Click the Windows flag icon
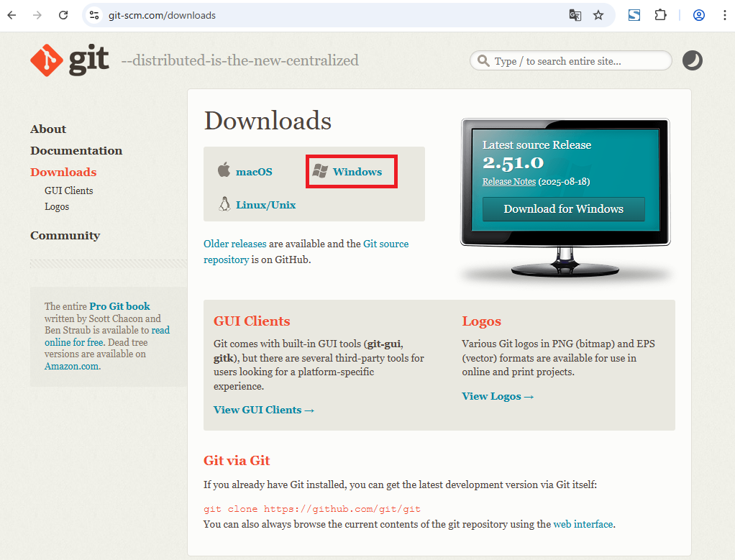This screenshot has height=560, width=735. pyautogui.click(x=320, y=170)
